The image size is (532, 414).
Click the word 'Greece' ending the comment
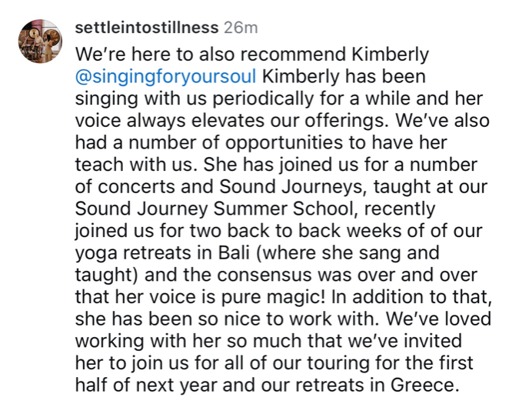pyautogui.click(x=422, y=385)
